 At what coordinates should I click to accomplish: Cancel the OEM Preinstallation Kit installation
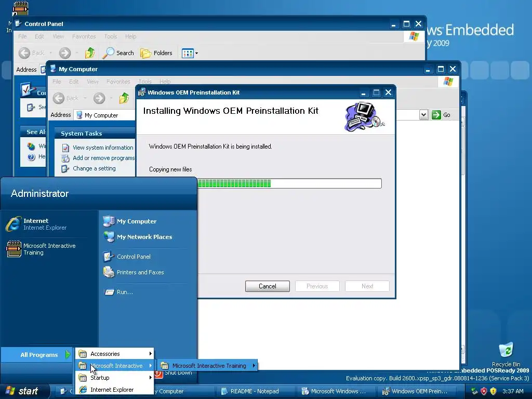[x=268, y=286]
